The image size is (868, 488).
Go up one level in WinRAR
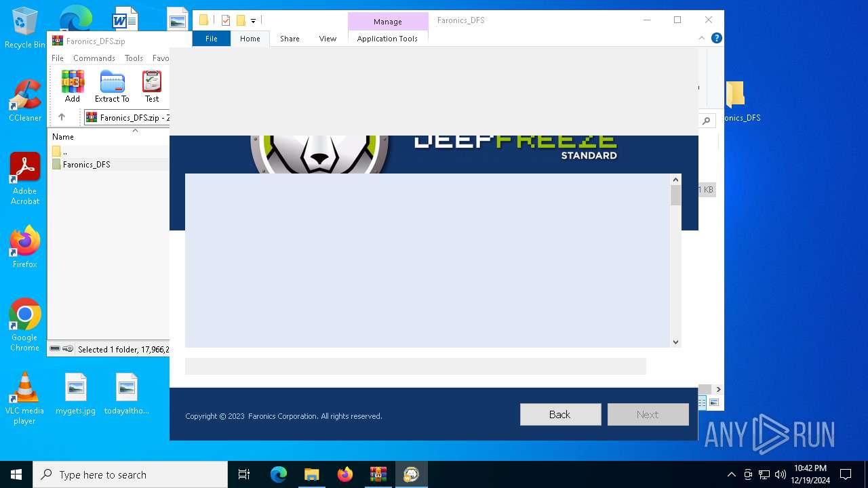pyautogui.click(x=62, y=117)
